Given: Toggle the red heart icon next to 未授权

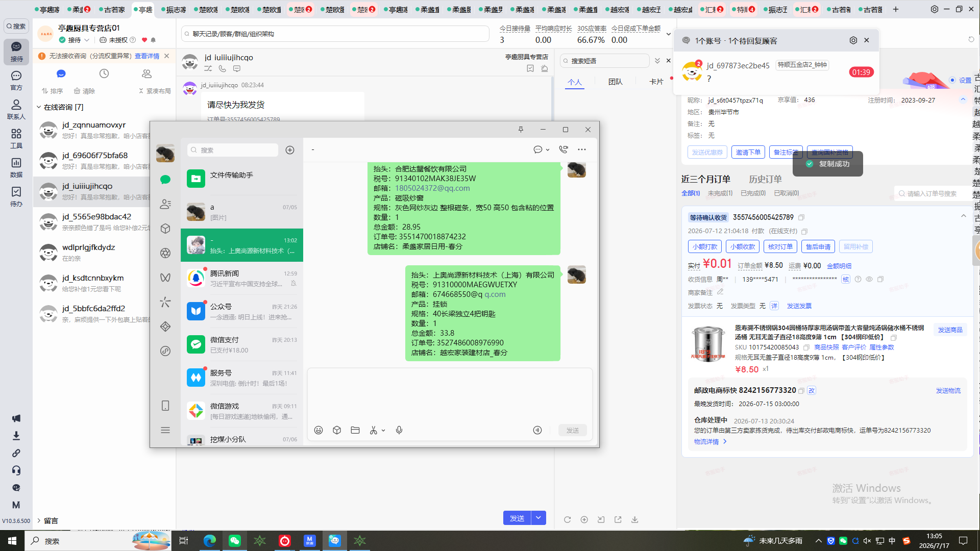Looking at the screenshot, I should pos(144,40).
